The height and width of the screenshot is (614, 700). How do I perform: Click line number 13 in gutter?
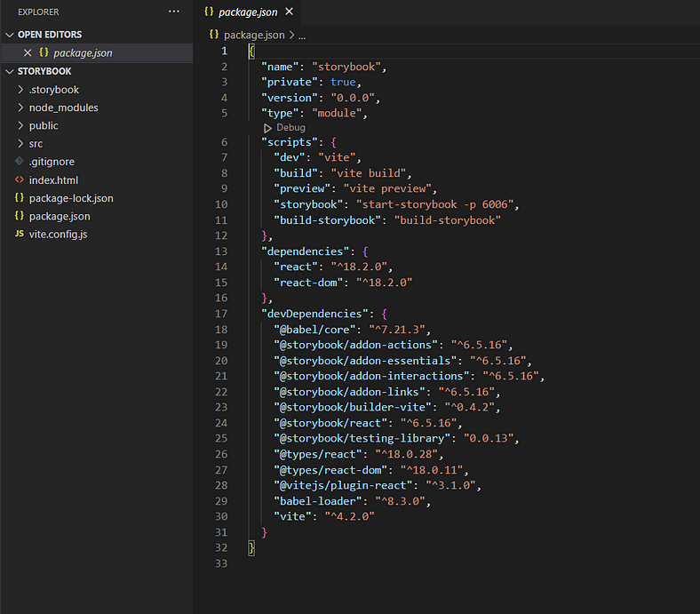coord(221,251)
